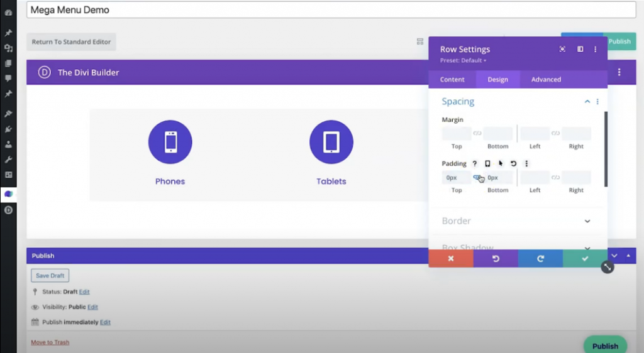Viewport: 644px width, 353px height.
Task: Redo change in Row Settings footer
Action: tap(540, 258)
